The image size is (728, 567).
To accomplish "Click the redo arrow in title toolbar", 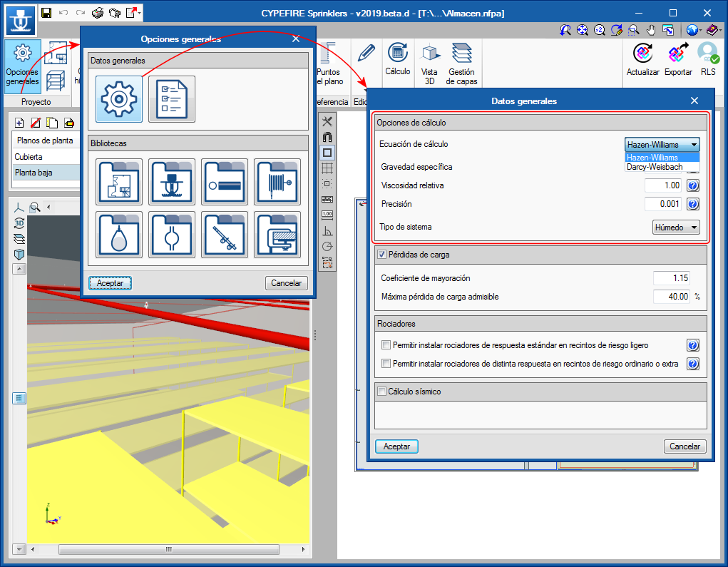I will click(x=81, y=13).
